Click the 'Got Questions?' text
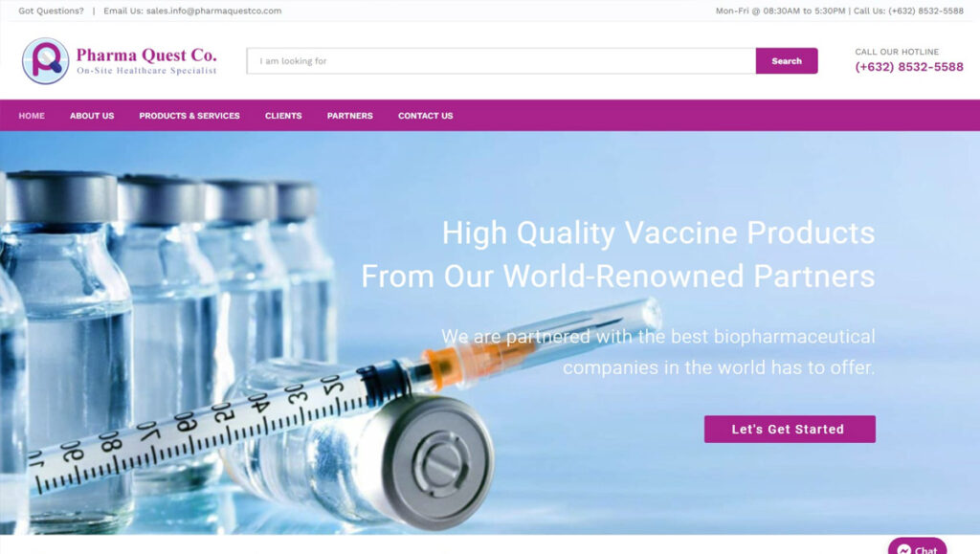This screenshot has width=980, height=554. point(51,11)
